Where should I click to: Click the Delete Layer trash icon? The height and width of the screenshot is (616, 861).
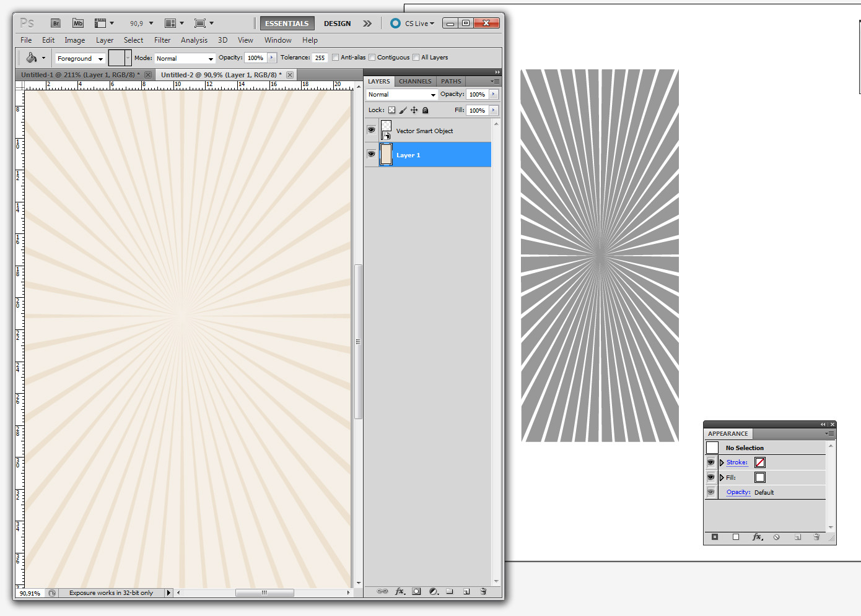[483, 591]
